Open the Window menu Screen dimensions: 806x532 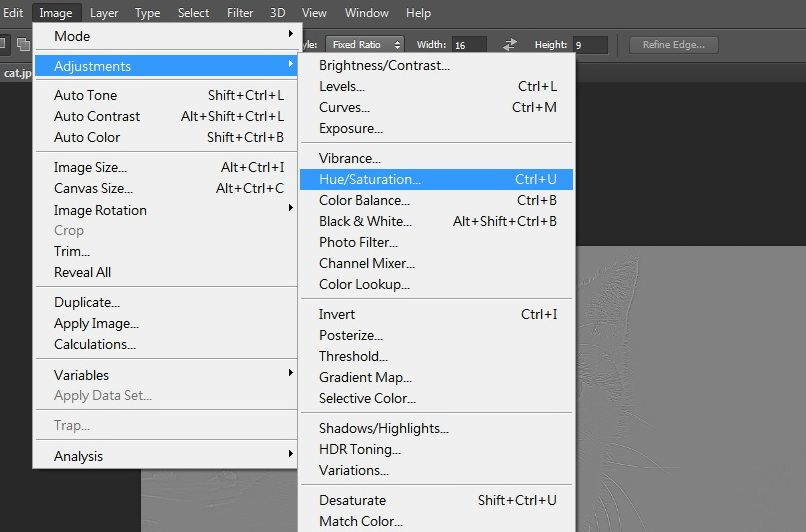[367, 13]
